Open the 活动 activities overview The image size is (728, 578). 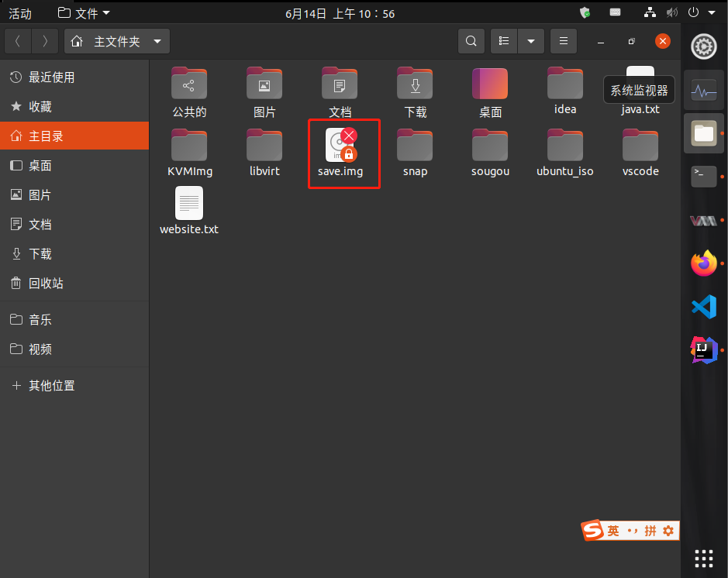[x=20, y=13]
